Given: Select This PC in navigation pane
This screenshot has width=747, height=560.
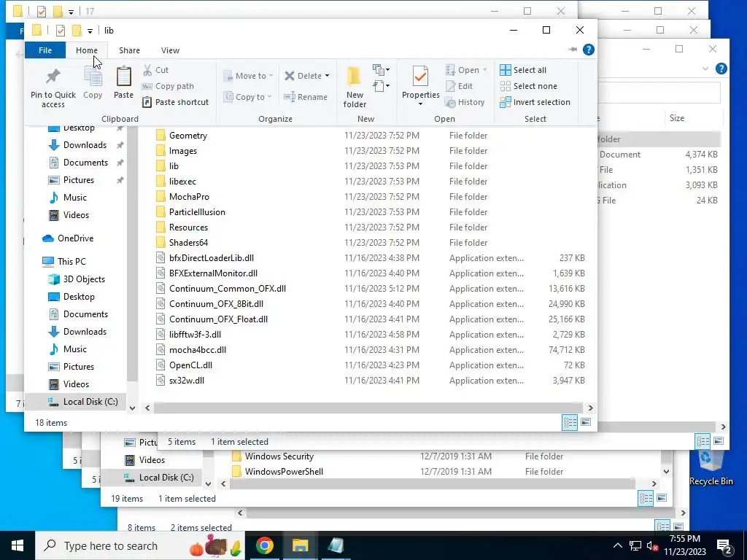Looking at the screenshot, I should (x=71, y=262).
